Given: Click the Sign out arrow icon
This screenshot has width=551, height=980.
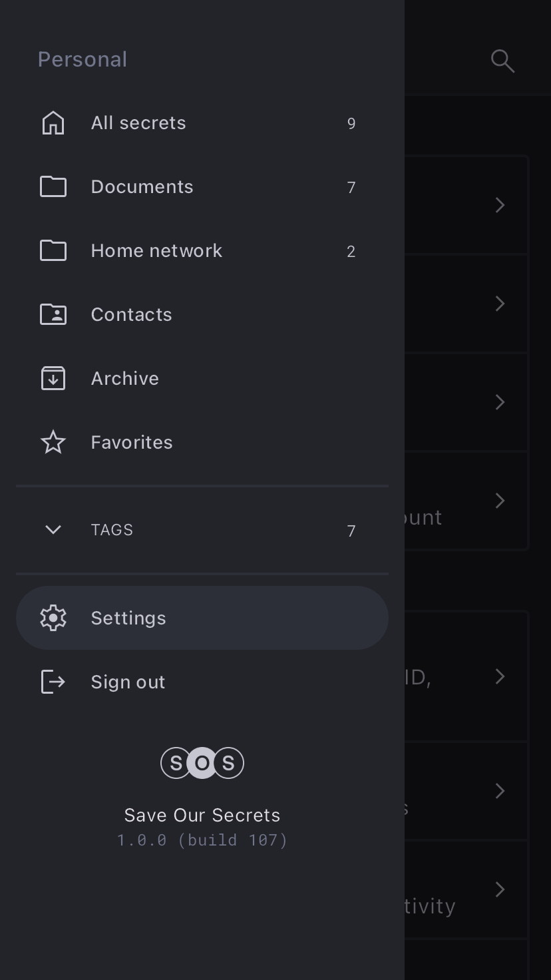Looking at the screenshot, I should (53, 682).
